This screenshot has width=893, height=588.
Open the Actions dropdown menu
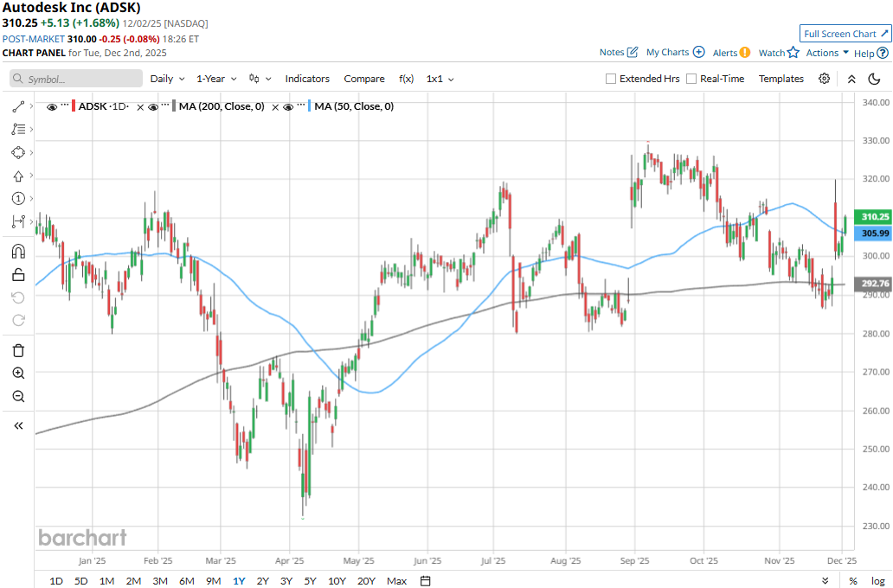pyautogui.click(x=827, y=53)
